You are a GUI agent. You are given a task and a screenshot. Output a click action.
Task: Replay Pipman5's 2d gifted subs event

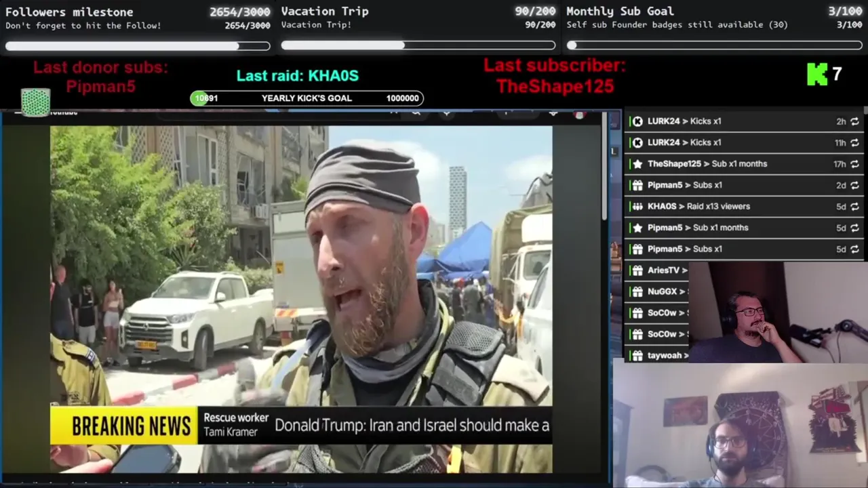coord(854,185)
